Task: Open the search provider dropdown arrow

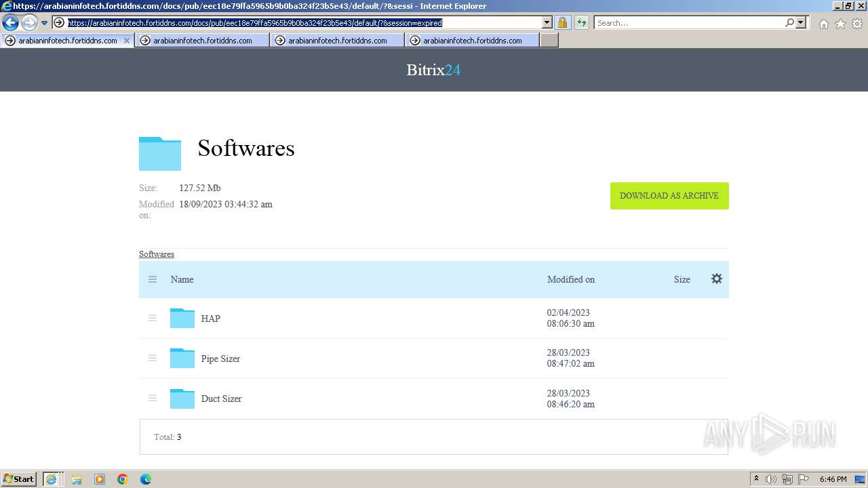Action: pyautogui.click(x=801, y=23)
